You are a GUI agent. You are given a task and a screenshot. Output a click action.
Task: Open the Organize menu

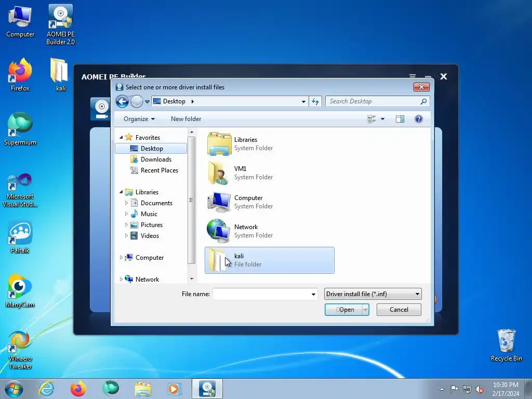139,119
